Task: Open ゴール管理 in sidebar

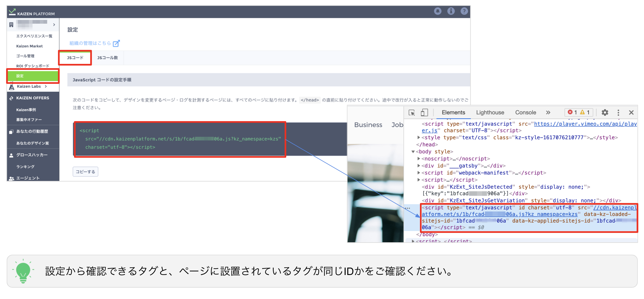Action: coord(25,56)
